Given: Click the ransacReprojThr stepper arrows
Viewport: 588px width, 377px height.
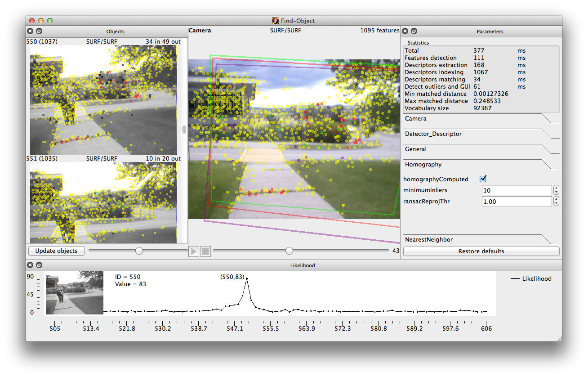Looking at the screenshot, I should [556, 202].
